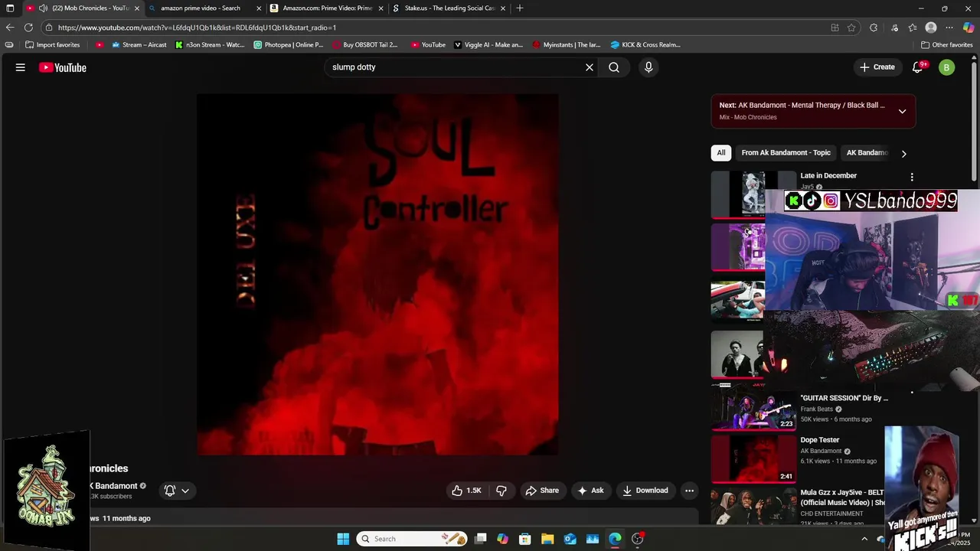980x551 pixels.
Task: Open the Create menu
Action: click(877, 67)
